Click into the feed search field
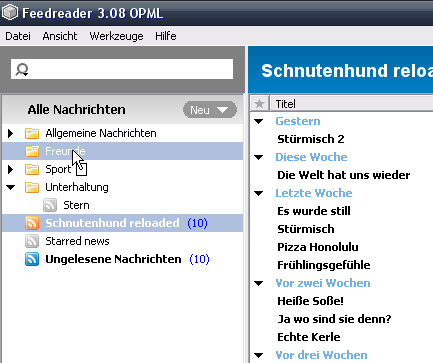Viewport: 433px width, 363px height. (x=122, y=69)
